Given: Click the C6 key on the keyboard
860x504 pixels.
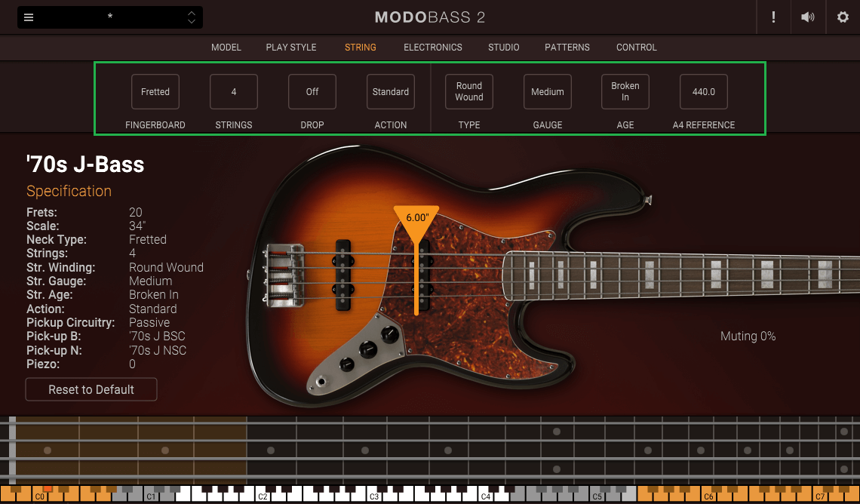Looking at the screenshot, I should (708, 496).
